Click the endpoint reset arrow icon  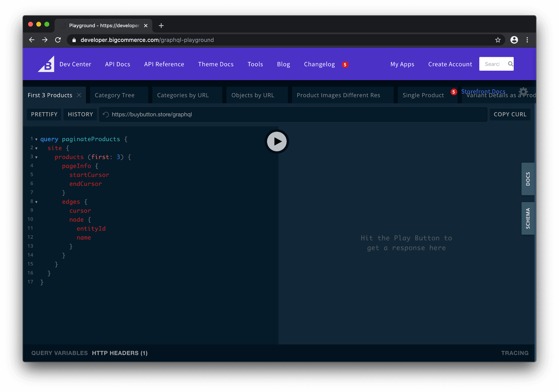tap(106, 114)
